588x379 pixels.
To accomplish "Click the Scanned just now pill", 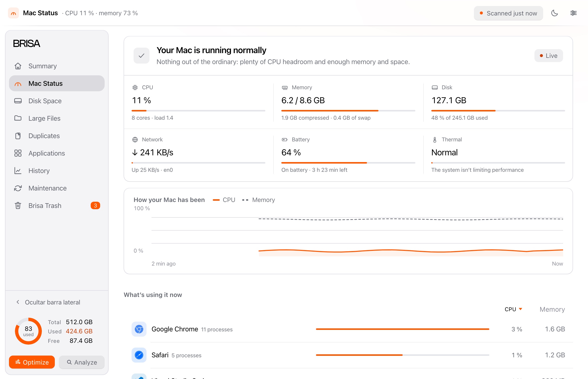I will click(508, 13).
